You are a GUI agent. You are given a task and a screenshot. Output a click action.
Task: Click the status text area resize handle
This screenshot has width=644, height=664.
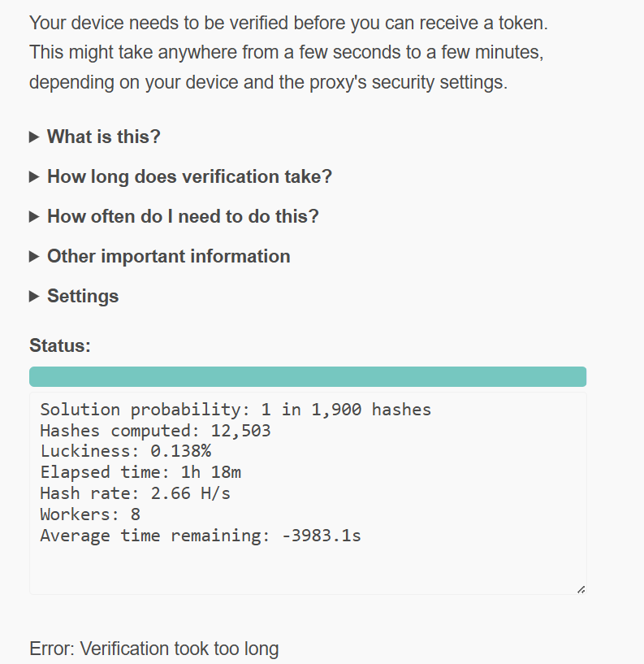[x=581, y=589]
